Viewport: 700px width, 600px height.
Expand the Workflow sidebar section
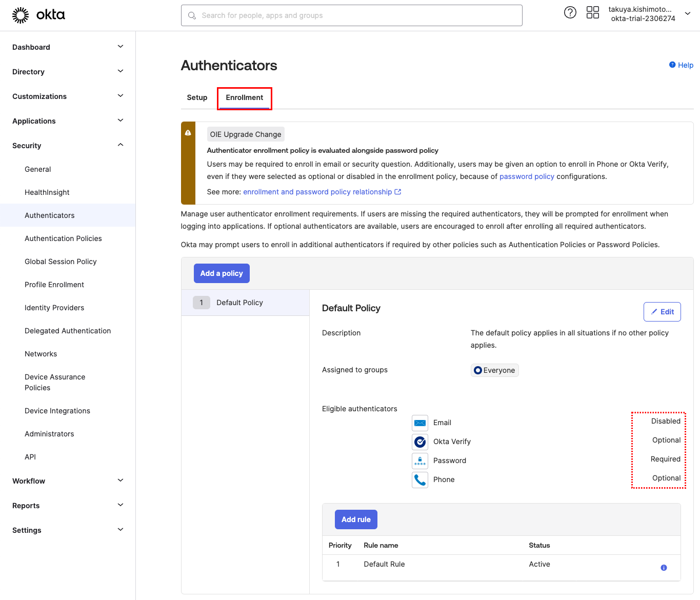120,481
